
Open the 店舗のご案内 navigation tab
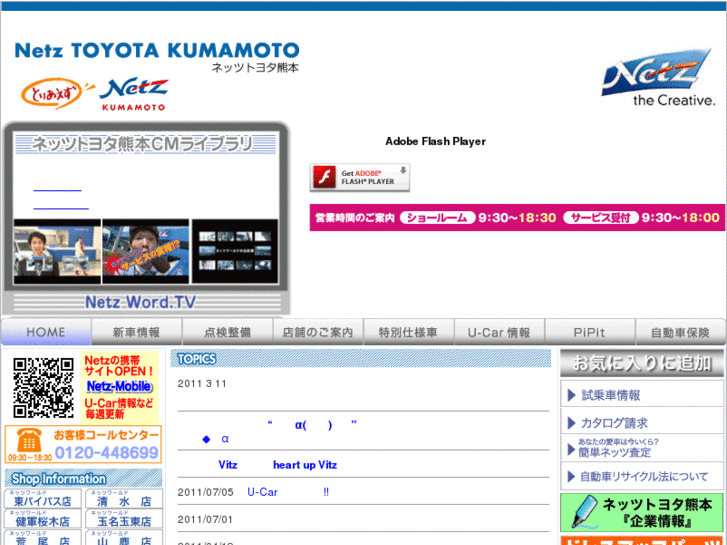(318, 332)
